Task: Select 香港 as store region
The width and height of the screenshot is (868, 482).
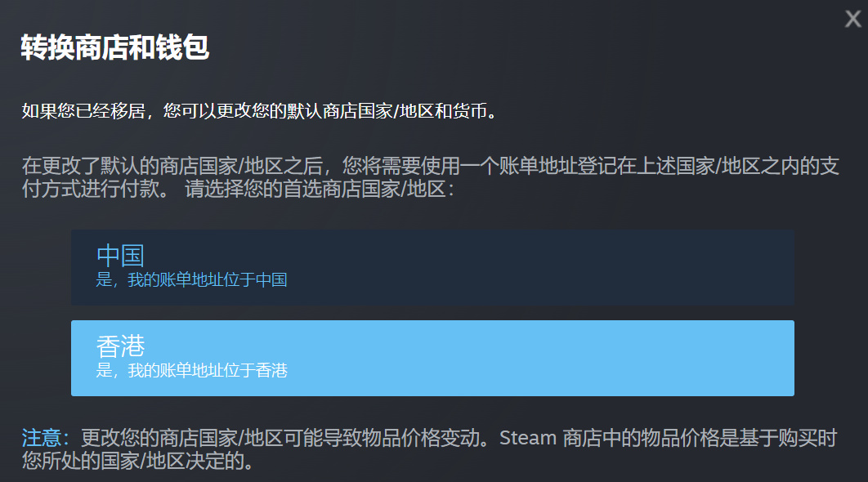Action: (x=432, y=358)
